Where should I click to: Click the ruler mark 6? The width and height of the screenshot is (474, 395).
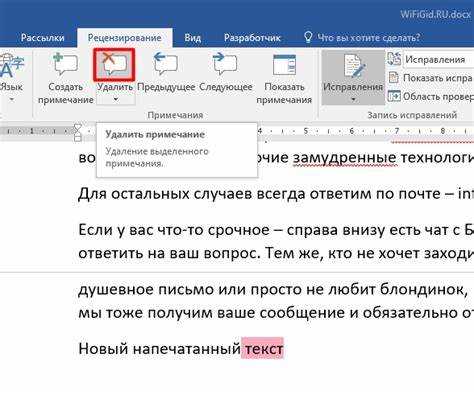point(351,131)
